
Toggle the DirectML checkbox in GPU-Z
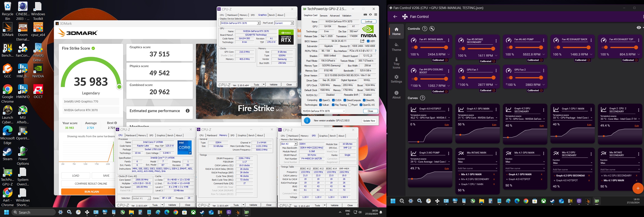(364, 100)
